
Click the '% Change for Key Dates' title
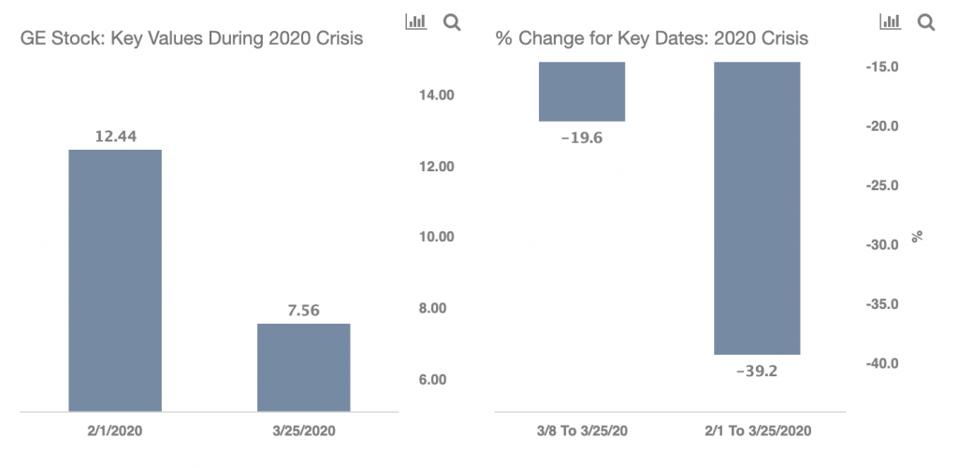(652, 39)
